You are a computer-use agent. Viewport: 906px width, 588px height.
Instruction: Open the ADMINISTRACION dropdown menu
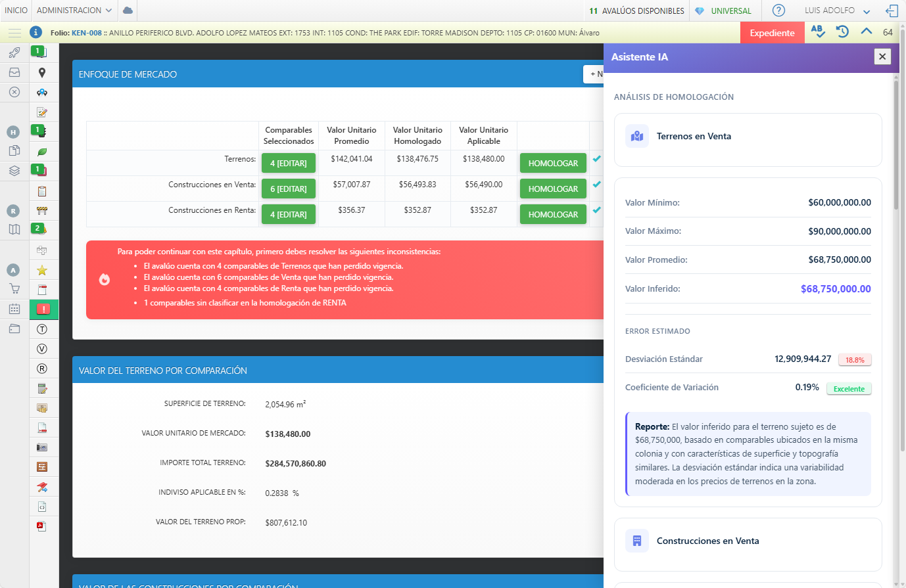pyautogui.click(x=74, y=11)
